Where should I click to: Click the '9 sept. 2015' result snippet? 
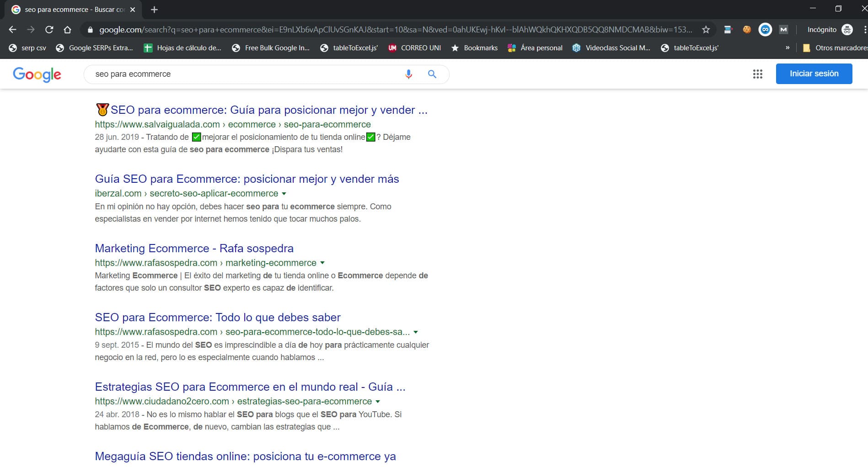pyautogui.click(x=262, y=351)
